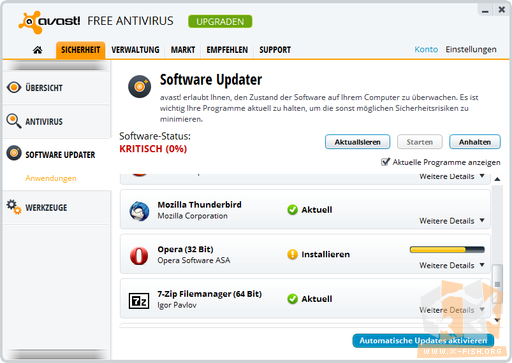This screenshot has height=363, width=512.
Task: Click the Werkzeuge gears icon
Action: coord(14,207)
